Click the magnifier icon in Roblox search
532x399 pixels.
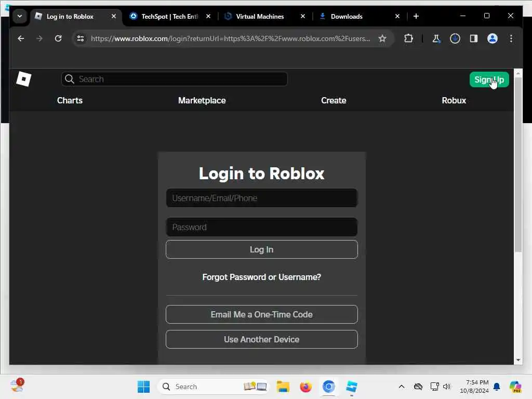(70, 79)
